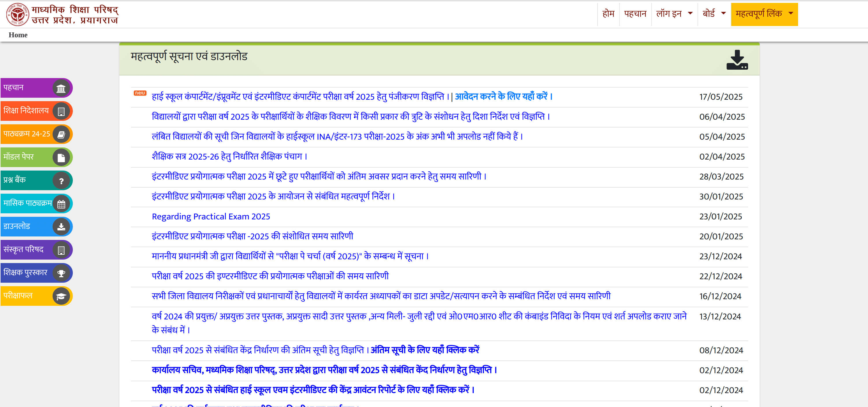Open the पहचान top navigation item

coord(635,14)
